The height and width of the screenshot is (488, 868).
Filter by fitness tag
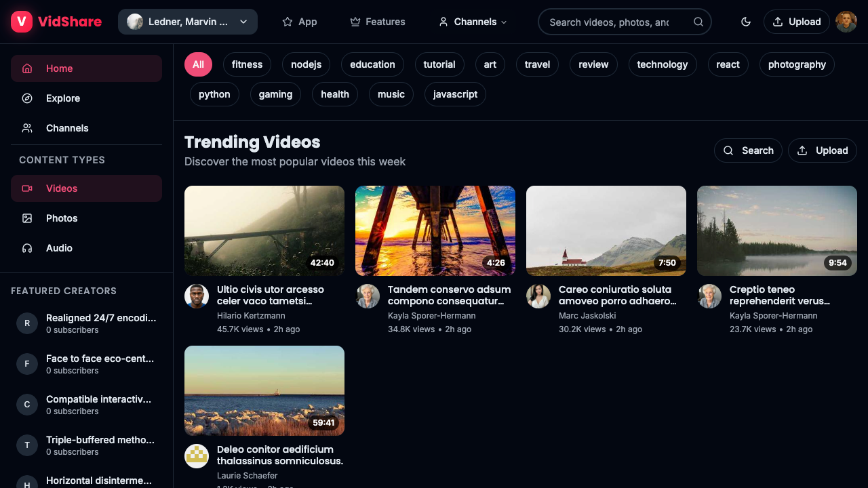click(x=247, y=64)
